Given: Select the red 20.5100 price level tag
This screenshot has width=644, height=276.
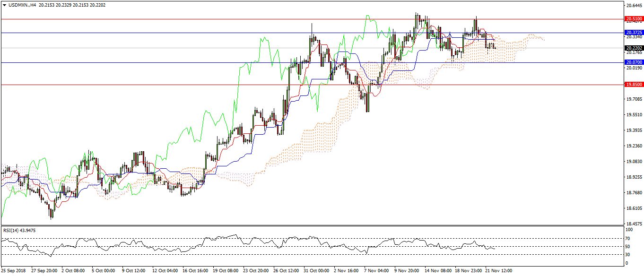Looking at the screenshot, I should click(634, 19).
